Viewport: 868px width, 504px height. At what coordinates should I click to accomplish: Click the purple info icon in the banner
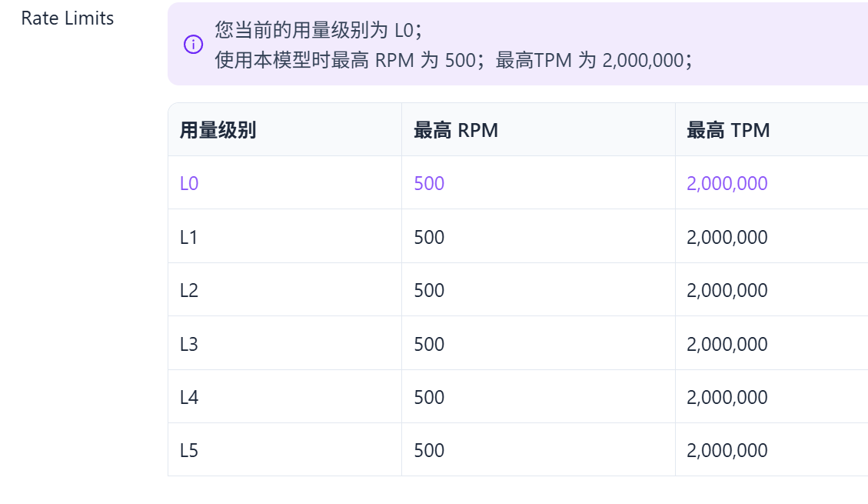[x=193, y=45]
